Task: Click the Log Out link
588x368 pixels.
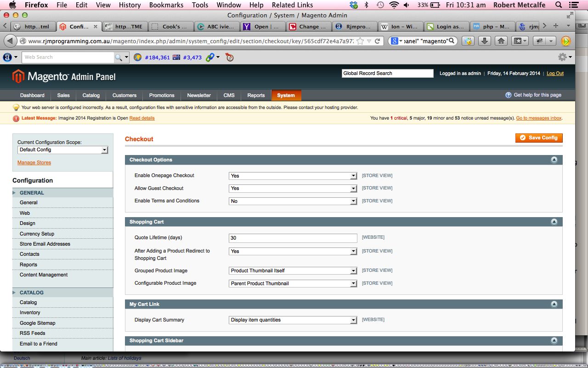Action: 555,73
